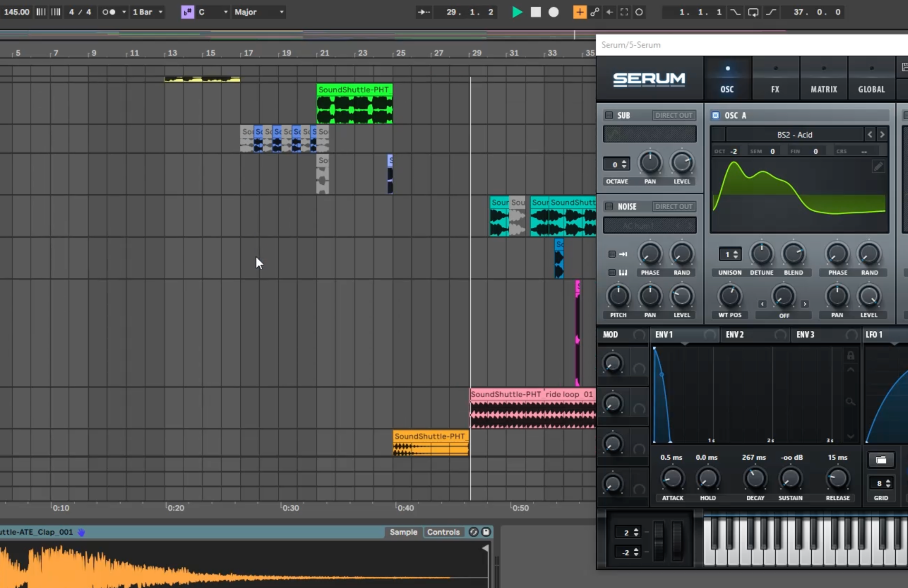Click the 145.00 tempo field

[x=17, y=12]
